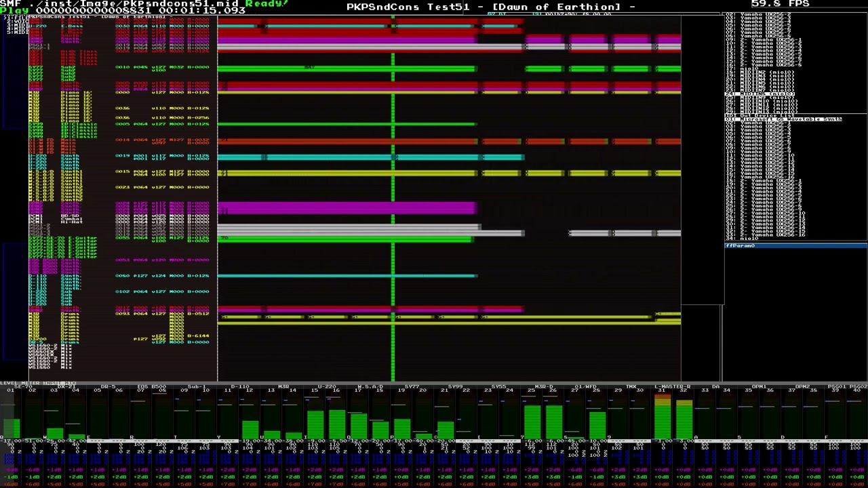
Task: Click the green playback position line
Action: tap(393, 217)
